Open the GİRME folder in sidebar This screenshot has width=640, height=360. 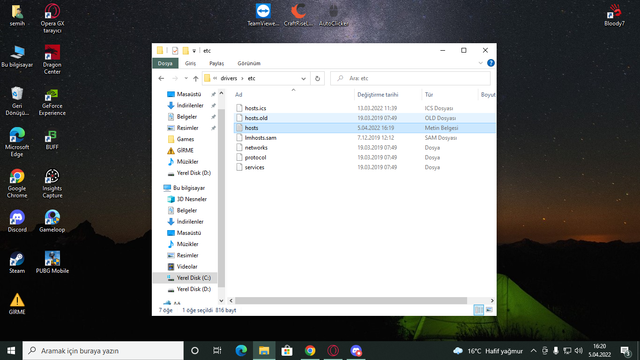(x=185, y=150)
